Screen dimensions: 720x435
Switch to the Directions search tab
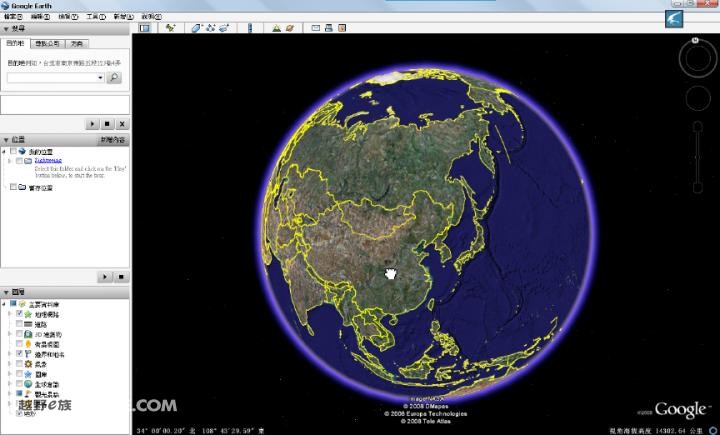coord(77,44)
